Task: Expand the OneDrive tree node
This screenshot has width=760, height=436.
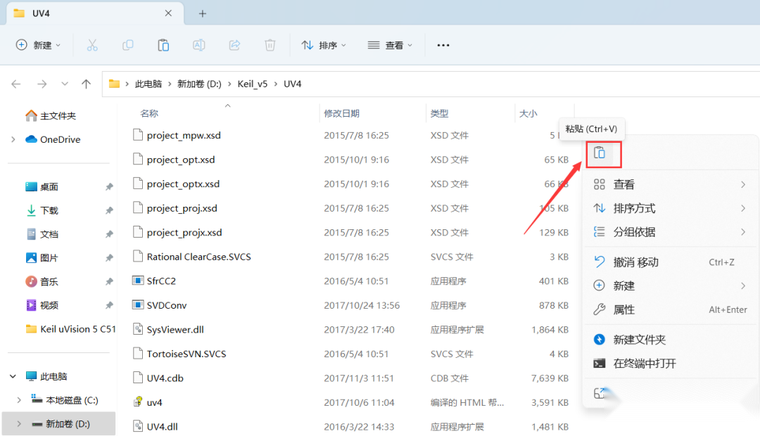Action: click(x=13, y=140)
